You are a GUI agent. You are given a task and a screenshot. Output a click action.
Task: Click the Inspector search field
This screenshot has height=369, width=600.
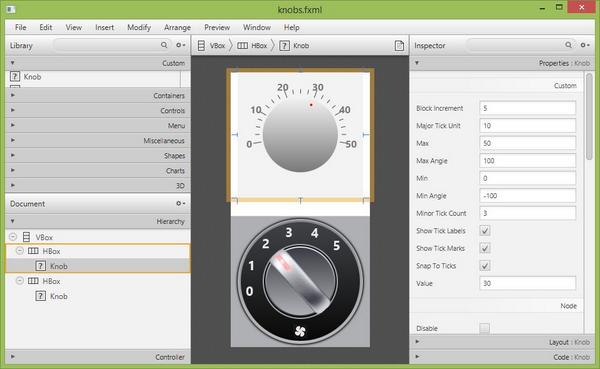[x=520, y=45]
